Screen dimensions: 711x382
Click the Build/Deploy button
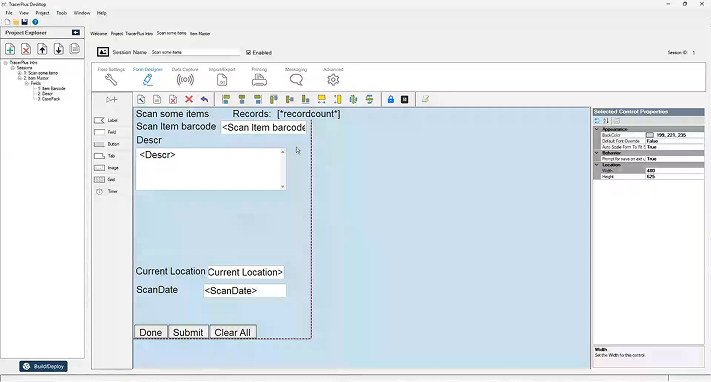[44, 366]
